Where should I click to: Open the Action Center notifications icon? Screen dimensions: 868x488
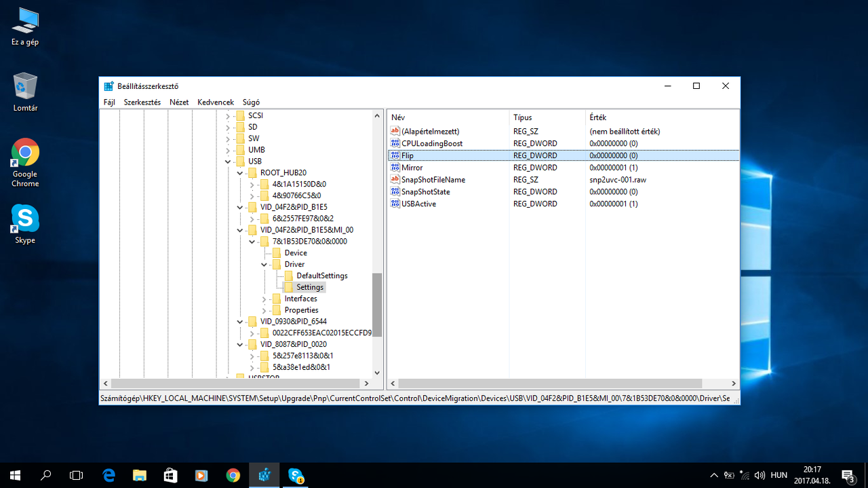[848, 475]
